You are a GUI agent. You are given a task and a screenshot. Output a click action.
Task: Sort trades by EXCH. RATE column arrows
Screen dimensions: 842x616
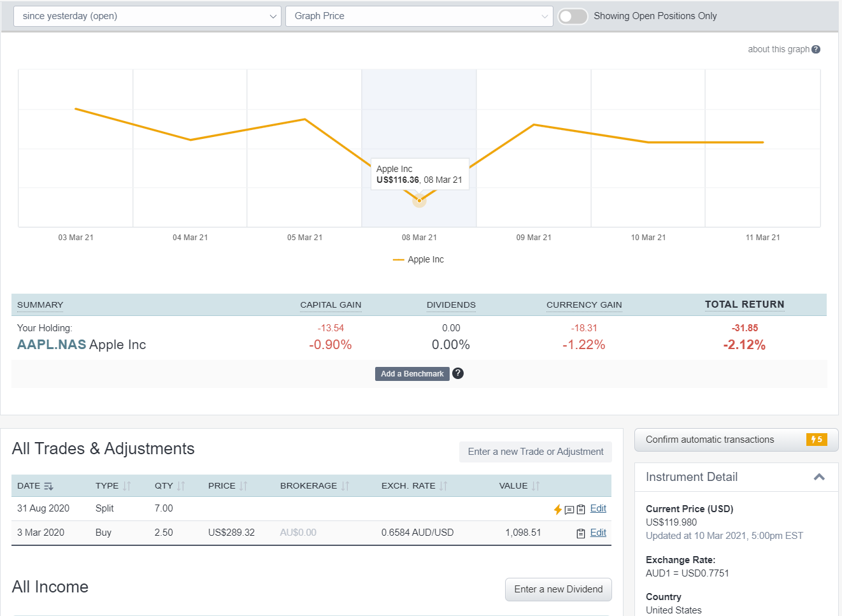pos(443,486)
